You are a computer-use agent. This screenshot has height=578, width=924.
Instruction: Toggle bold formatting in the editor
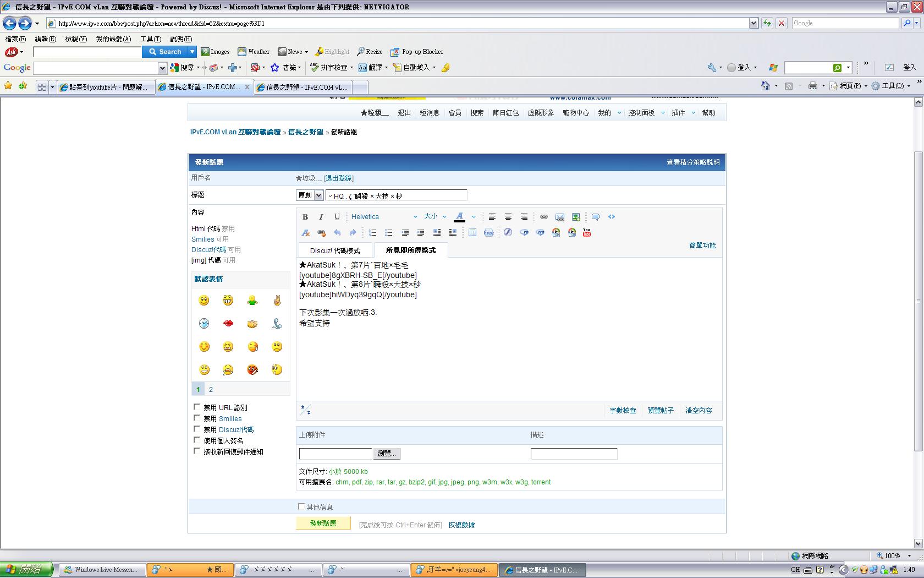[x=305, y=217]
